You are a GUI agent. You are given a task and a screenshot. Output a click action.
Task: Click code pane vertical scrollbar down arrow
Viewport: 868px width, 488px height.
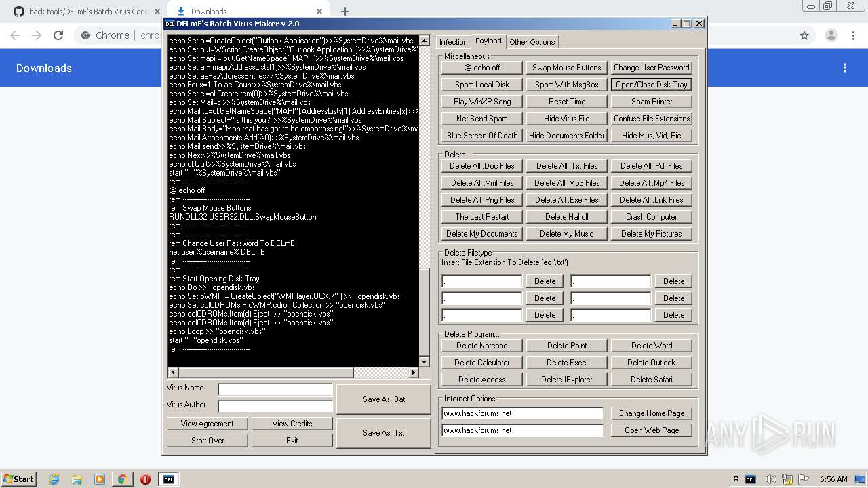click(x=425, y=362)
